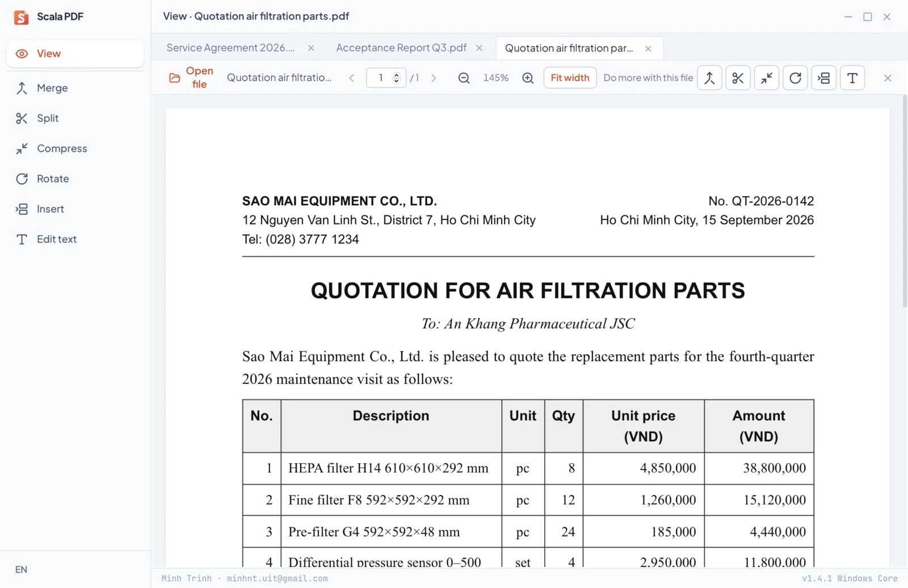Click the minhnt.uit@gmail.com status text
The height and width of the screenshot is (588, 908).
point(277,579)
